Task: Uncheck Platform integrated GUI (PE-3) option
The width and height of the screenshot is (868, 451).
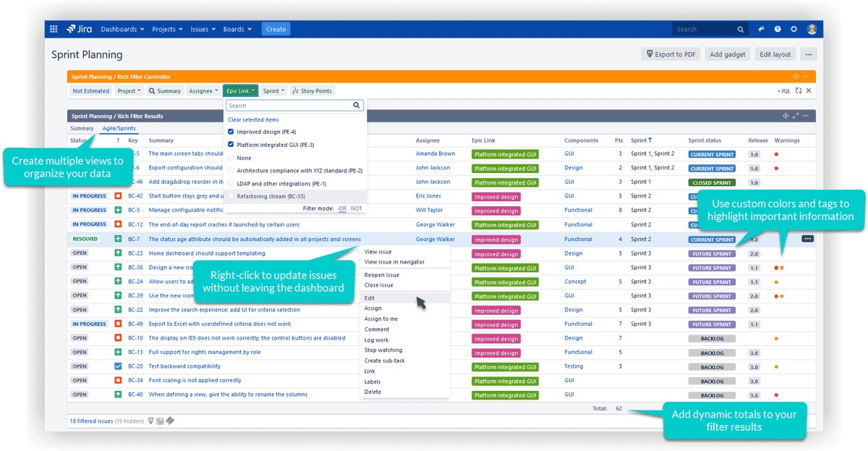Action: pos(231,145)
